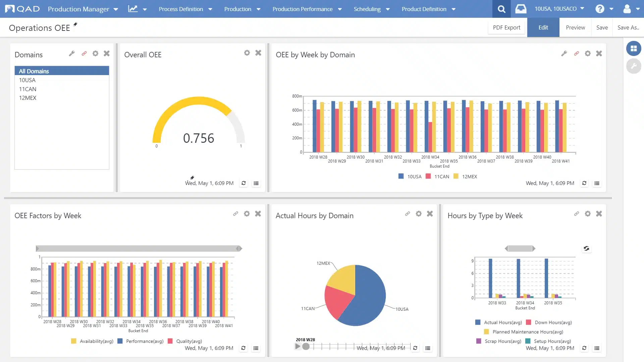Open the Production Manager dropdown
The image size is (644, 362).
pyautogui.click(x=83, y=9)
